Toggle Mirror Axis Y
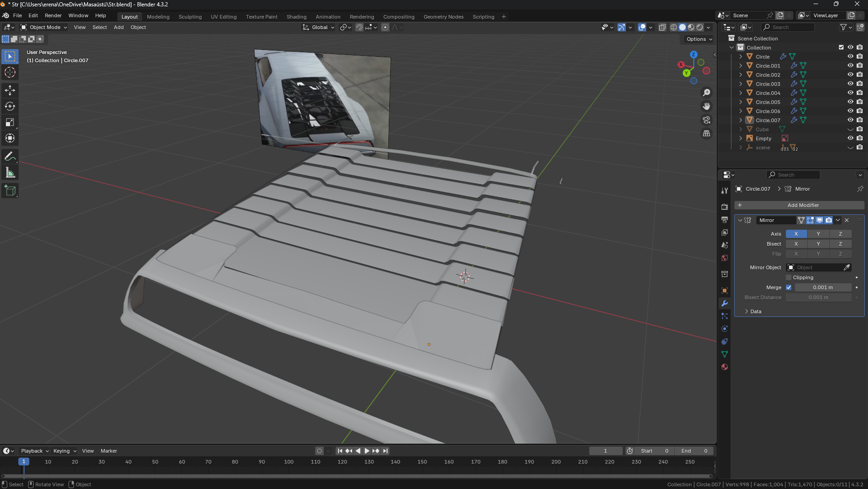The height and width of the screenshot is (489, 868). (818, 234)
